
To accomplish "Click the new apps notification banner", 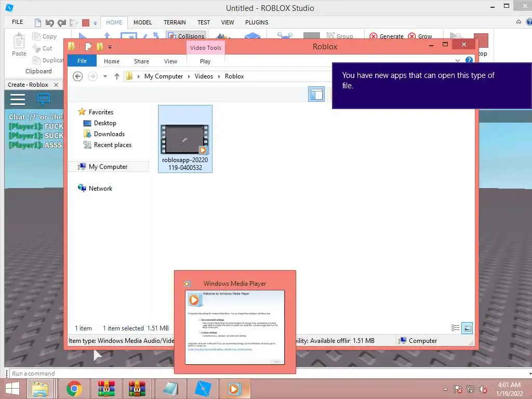I will [432, 86].
